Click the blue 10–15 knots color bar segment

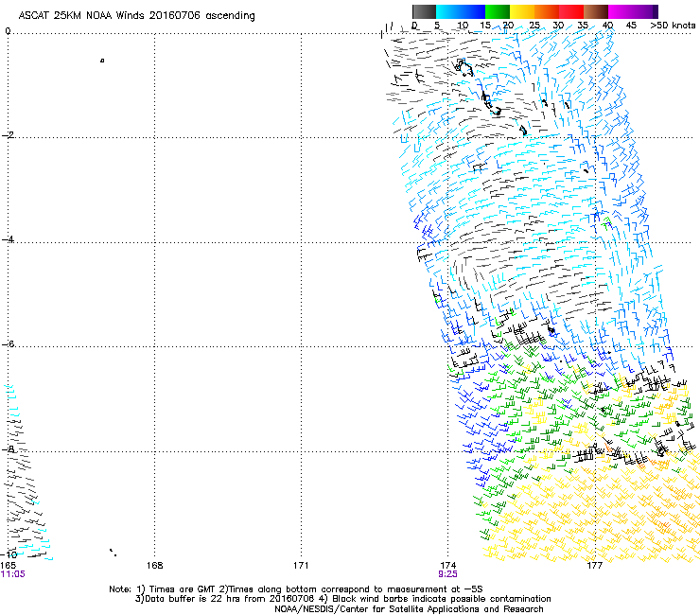473,11
